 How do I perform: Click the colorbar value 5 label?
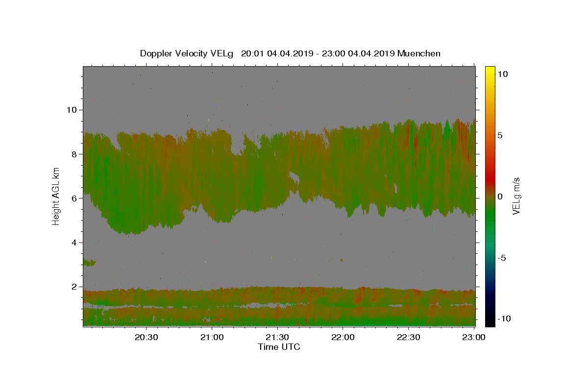[x=500, y=135]
